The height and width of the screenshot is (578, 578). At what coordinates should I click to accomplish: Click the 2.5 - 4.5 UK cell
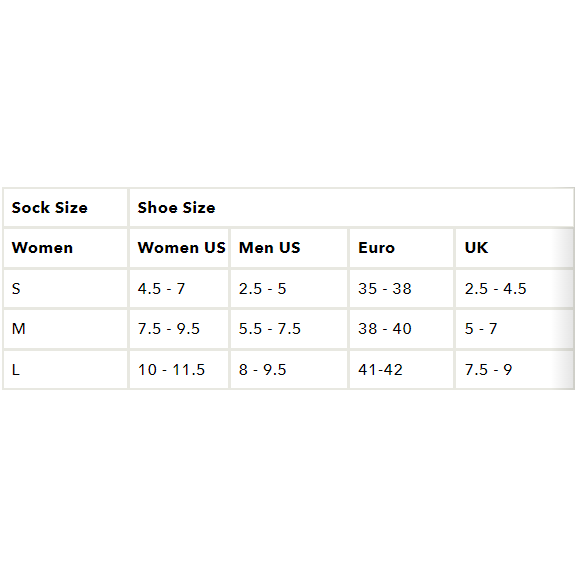click(514, 289)
